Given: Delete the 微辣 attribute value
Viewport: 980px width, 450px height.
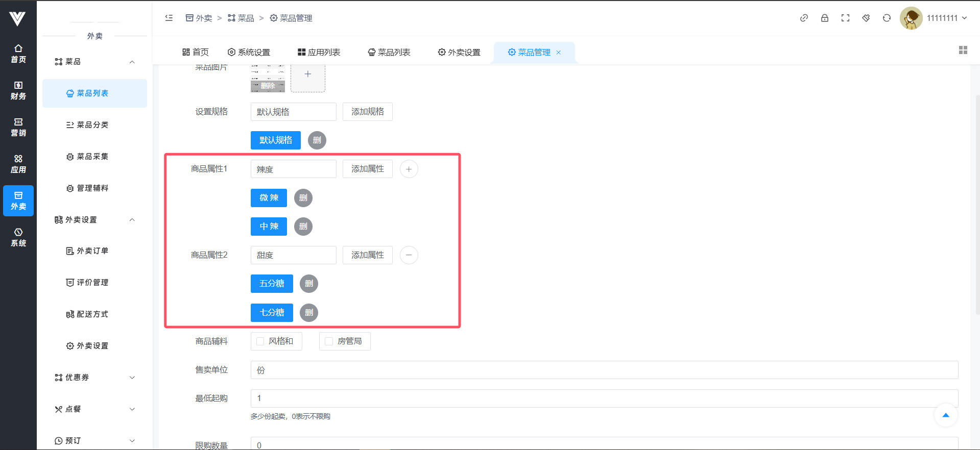Looking at the screenshot, I should click(303, 198).
